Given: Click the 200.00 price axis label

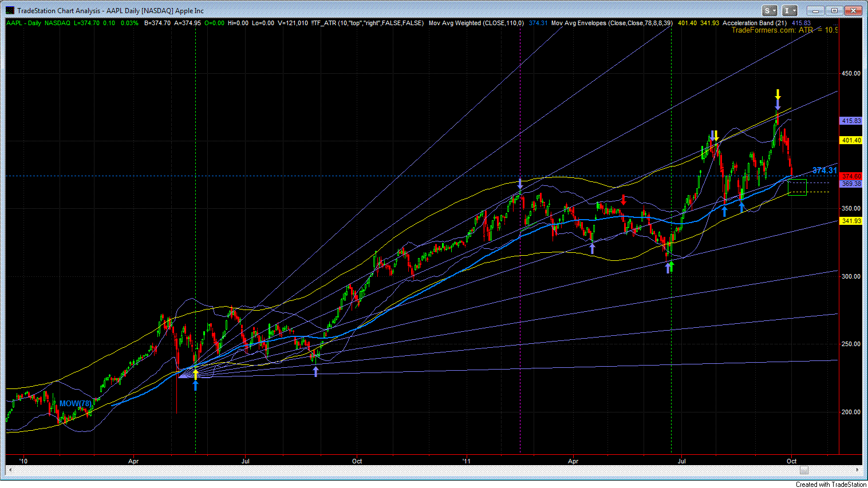Looking at the screenshot, I should [x=851, y=411].
